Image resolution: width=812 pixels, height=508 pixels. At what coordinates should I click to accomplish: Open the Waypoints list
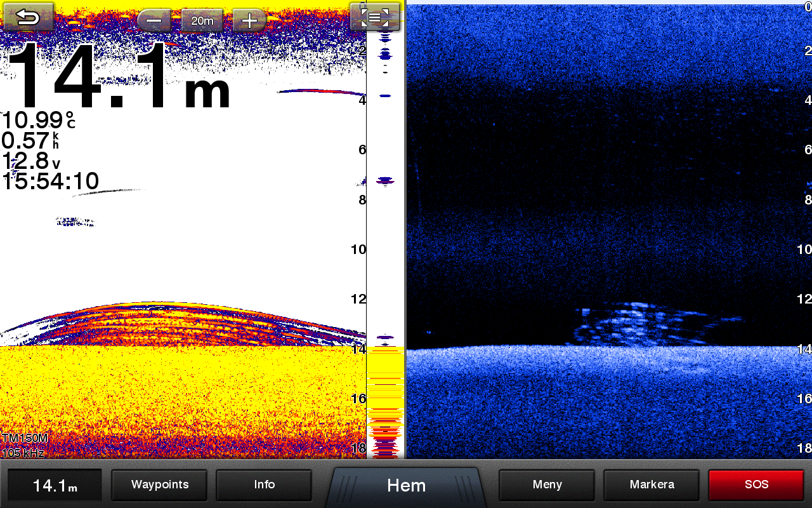point(159,485)
